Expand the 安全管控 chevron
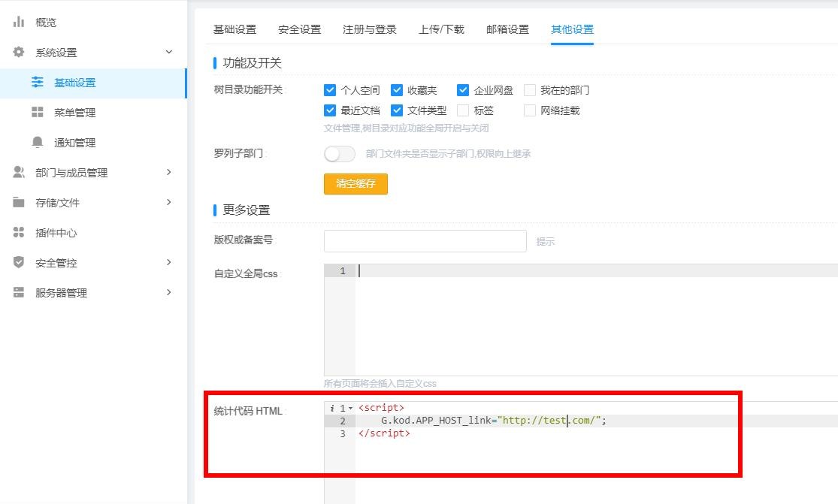The image size is (838, 504). (169, 262)
